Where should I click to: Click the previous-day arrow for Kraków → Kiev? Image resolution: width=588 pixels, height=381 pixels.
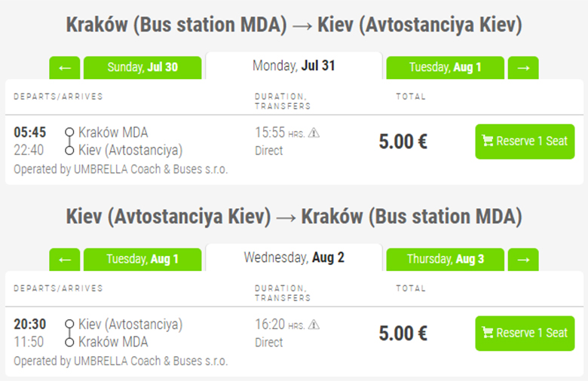coord(64,68)
